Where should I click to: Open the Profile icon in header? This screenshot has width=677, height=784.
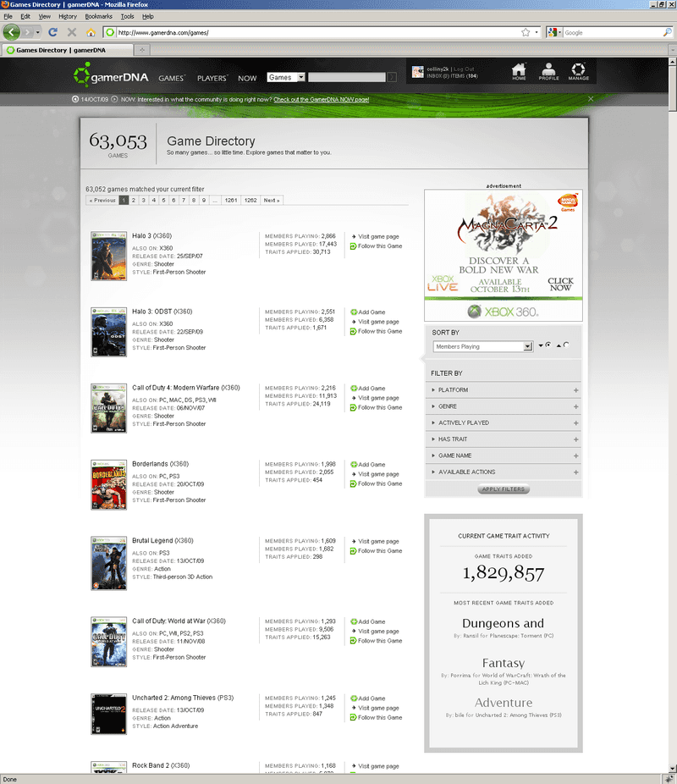548,71
